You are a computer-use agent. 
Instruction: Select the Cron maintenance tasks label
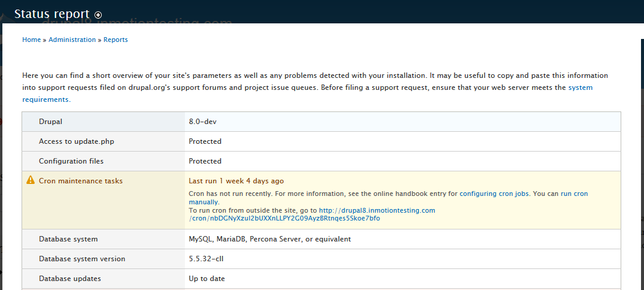point(80,180)
